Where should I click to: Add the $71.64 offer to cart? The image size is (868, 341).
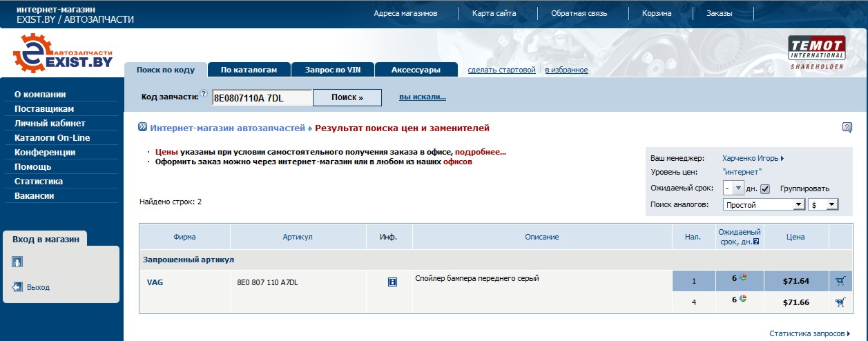840,281
